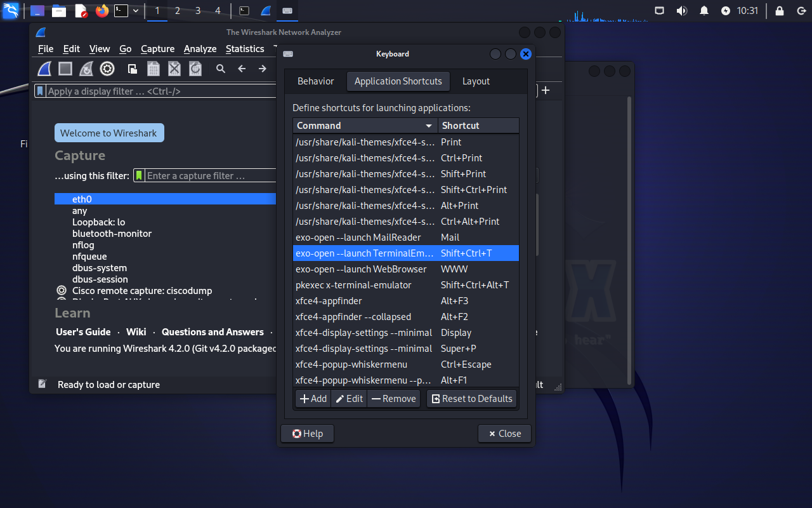This screenshot has height=508, width=812.
Task: Open the Wiki link
Action: [136, 332]
